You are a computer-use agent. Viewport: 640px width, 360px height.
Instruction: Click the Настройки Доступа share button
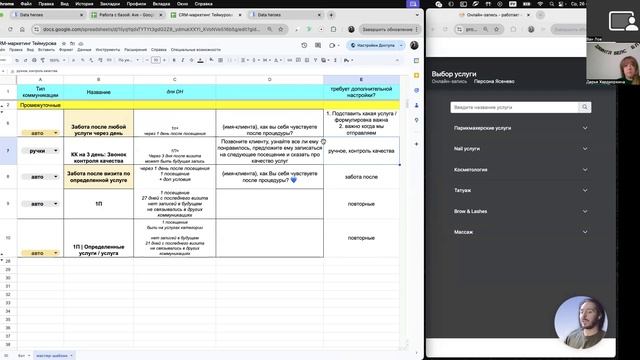click(x=373, y=45)
